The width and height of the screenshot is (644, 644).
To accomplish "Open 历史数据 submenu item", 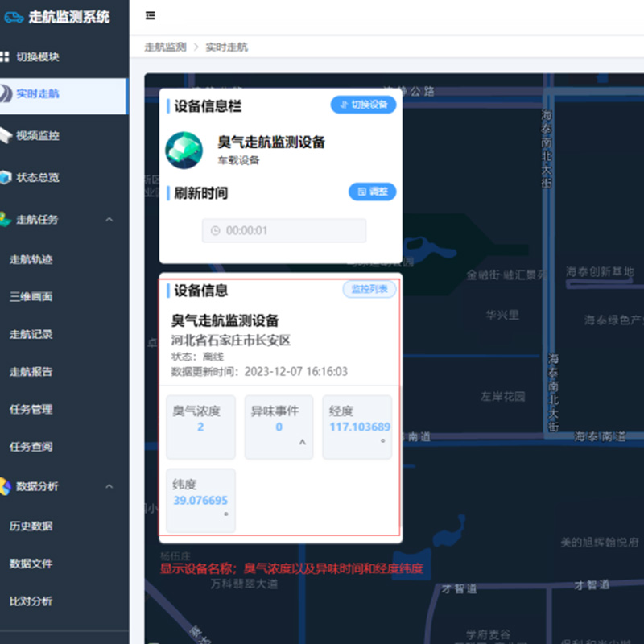I will click(x=31, y=526).
